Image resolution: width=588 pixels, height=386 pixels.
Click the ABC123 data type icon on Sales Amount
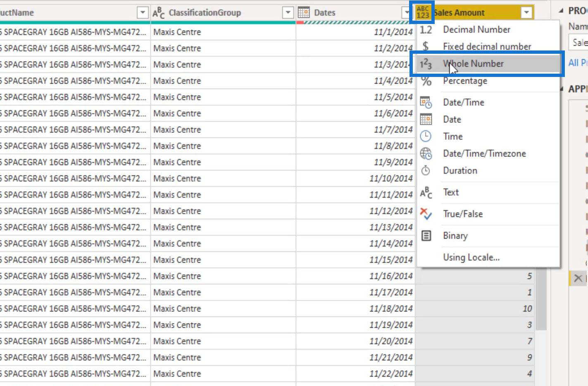(x=423, y=12)
